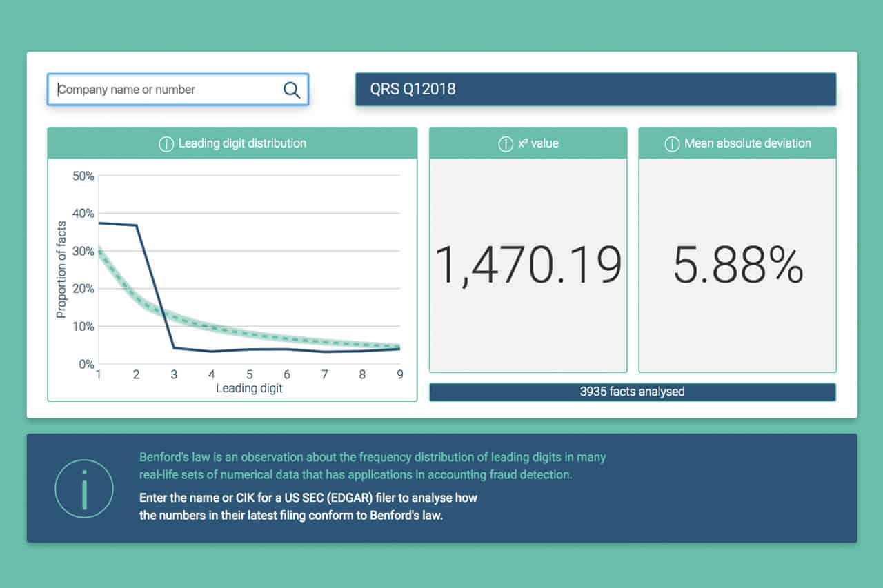Select the QRS Q12018 title bar
The image size is (883, 588).
595,89
